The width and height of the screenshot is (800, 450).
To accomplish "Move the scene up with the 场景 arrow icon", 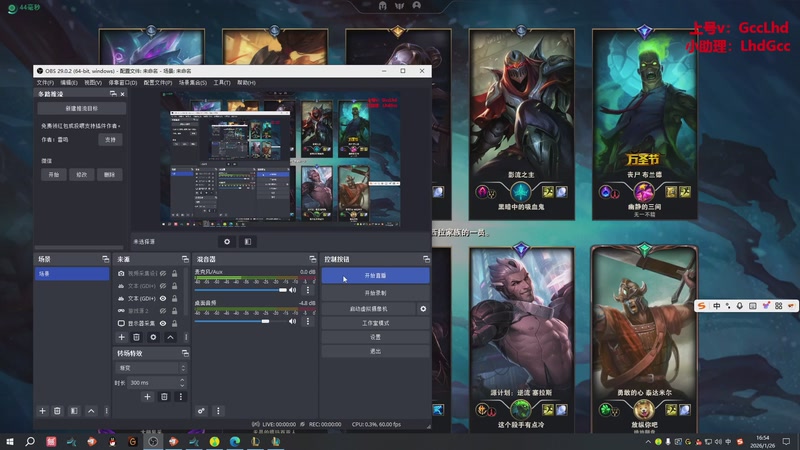I will [91, 411].
